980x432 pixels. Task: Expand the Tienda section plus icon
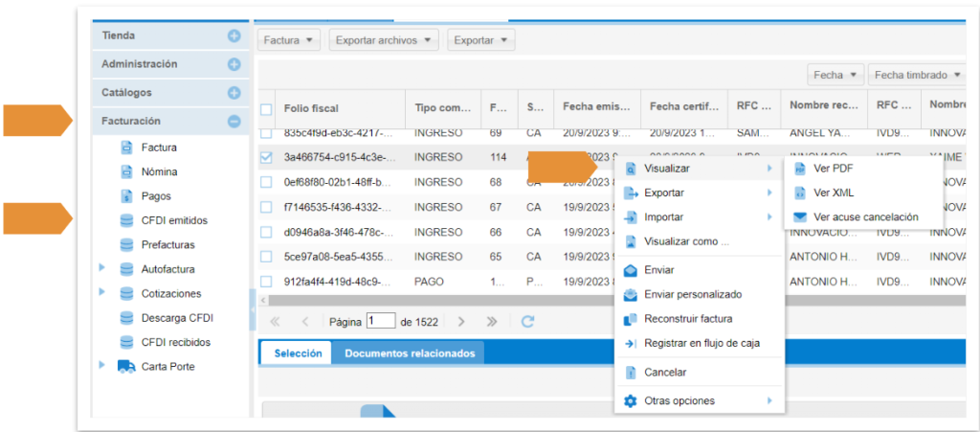234,36
